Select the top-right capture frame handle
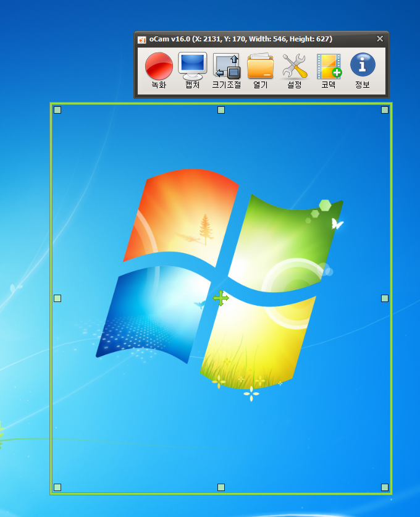The height and width of the screenshot is (517, 420). pos(385,110)
